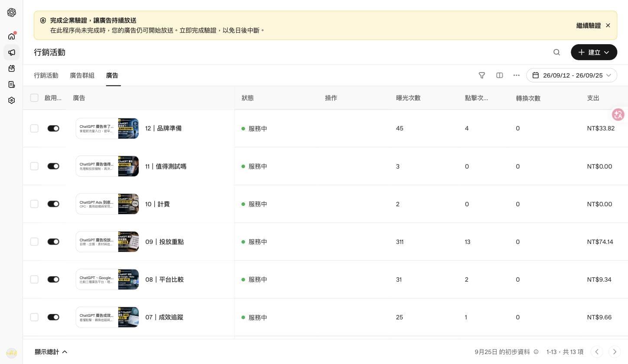Click the 繼續驗證 link in the banner
Image resolution: width=628 pixels, height=364 pixels.
coord(589,26)
